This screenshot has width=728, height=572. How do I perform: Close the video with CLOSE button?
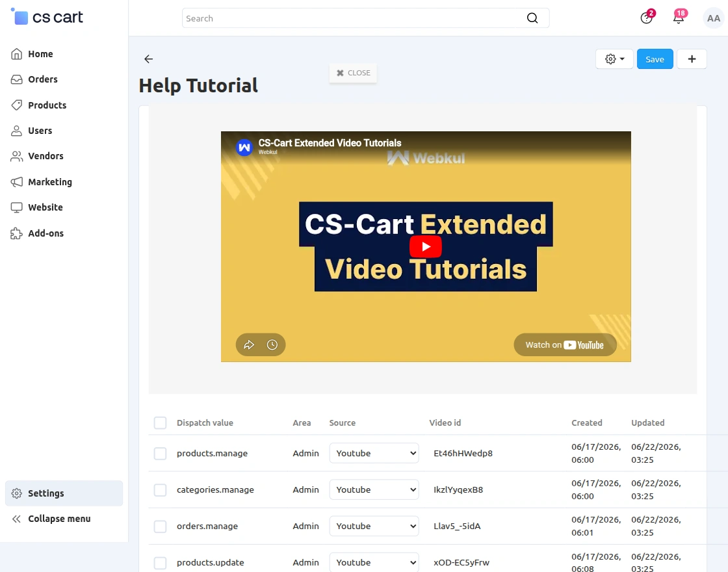354,73
